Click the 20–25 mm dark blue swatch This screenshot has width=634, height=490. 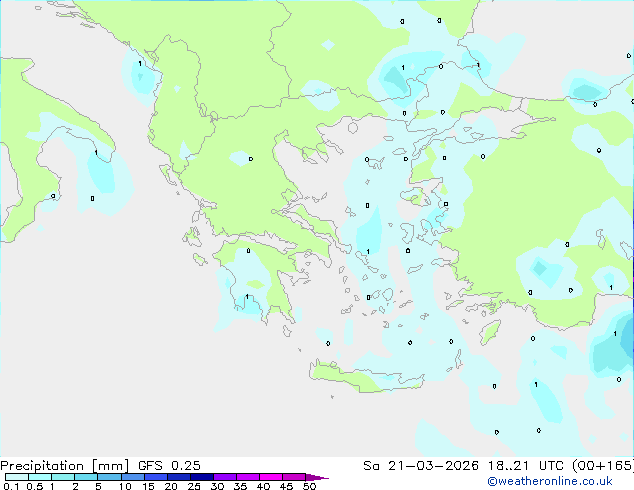tap(178, 477)
